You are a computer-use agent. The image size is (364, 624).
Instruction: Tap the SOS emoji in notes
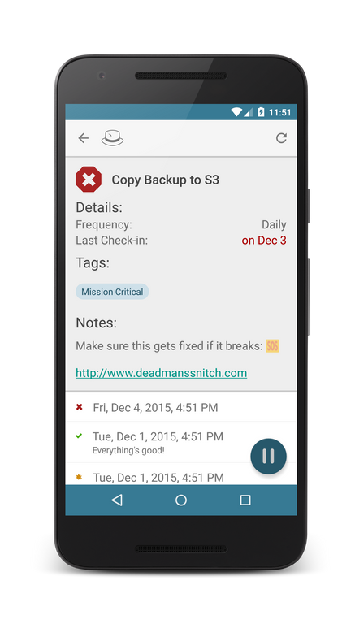272,346
